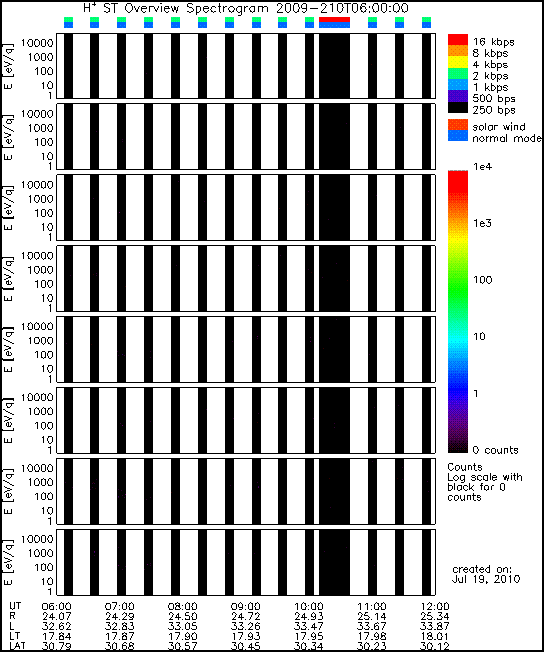Viewport: 544px width, 652px height.
Task: Click the LT value '17.90'
Action: [x=183, y=637]
